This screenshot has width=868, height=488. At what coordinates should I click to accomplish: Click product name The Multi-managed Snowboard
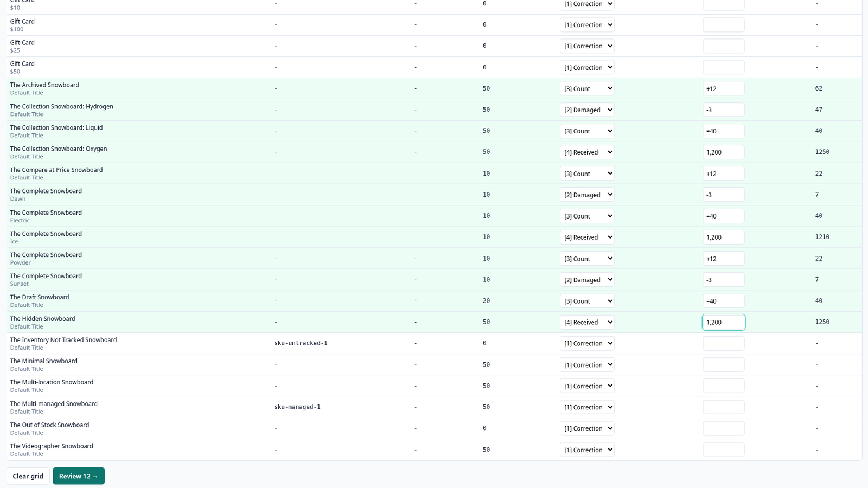[54, 404]
